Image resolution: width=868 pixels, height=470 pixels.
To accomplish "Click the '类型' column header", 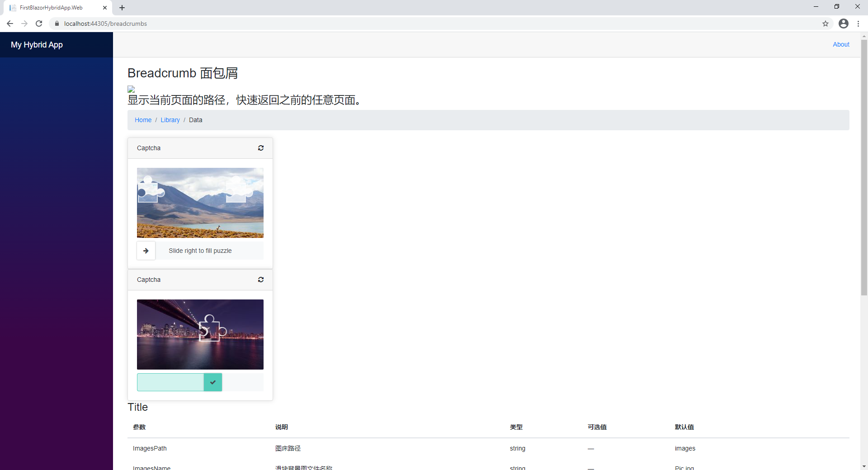I will [x=516, y=427].
